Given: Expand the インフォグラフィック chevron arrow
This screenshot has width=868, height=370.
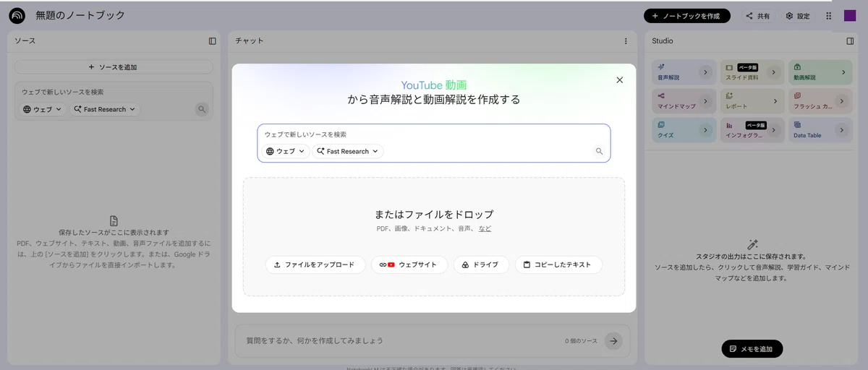Looking at the screenshot, I should pos(774,130).
